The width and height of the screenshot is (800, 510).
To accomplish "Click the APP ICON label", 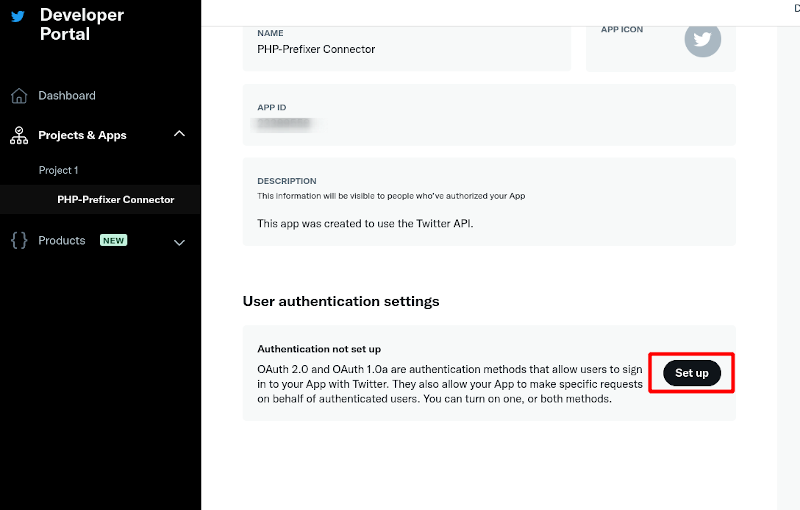I will [622, 30].
